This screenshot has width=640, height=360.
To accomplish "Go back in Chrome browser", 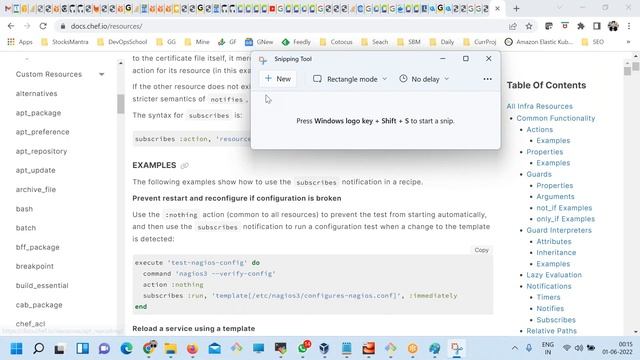I will coord(11,26).
